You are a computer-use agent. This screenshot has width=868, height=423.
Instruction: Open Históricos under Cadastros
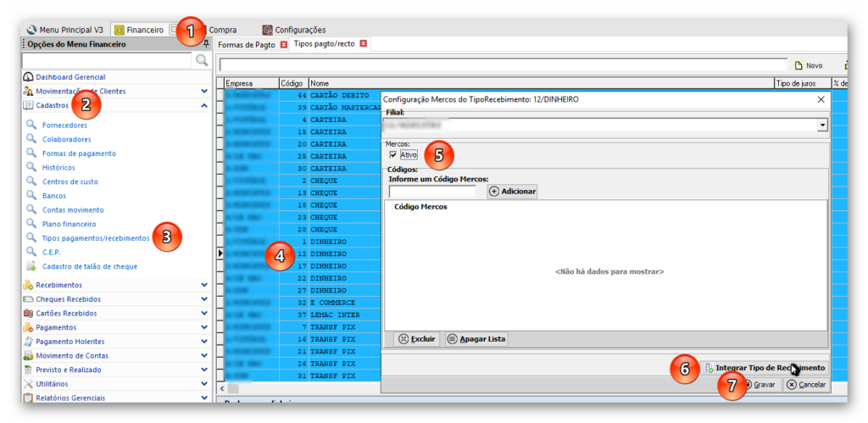(58, 167)
